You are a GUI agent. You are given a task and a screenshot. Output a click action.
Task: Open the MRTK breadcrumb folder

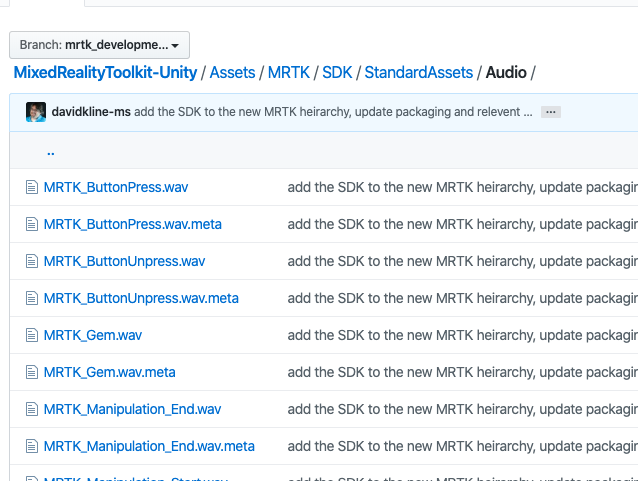pos(289,72)
